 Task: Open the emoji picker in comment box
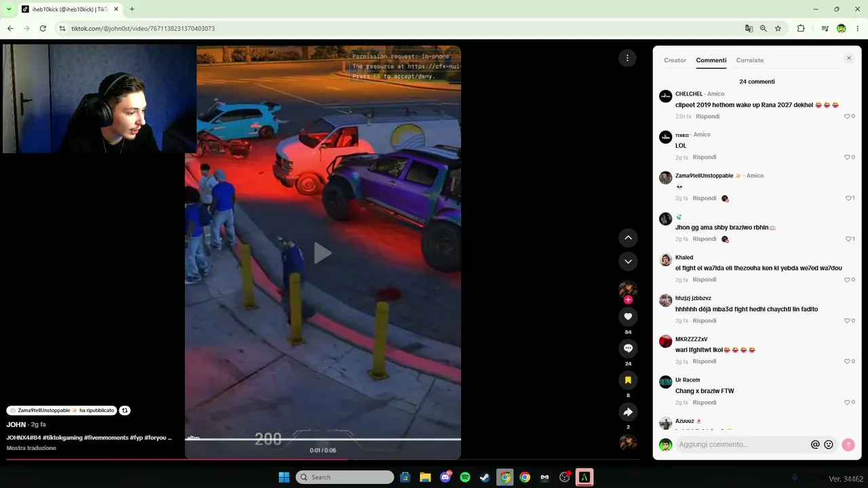pos(829,445)
